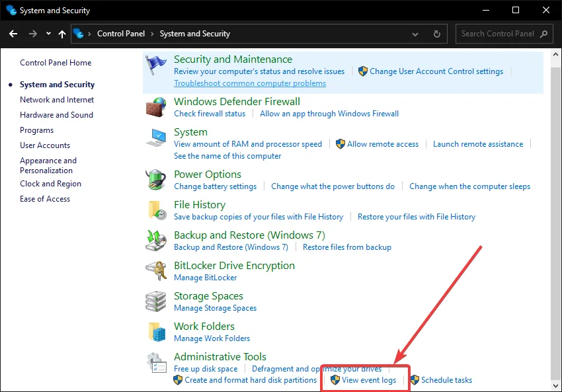Click the Backup and Restore icon

click(156, 241)
